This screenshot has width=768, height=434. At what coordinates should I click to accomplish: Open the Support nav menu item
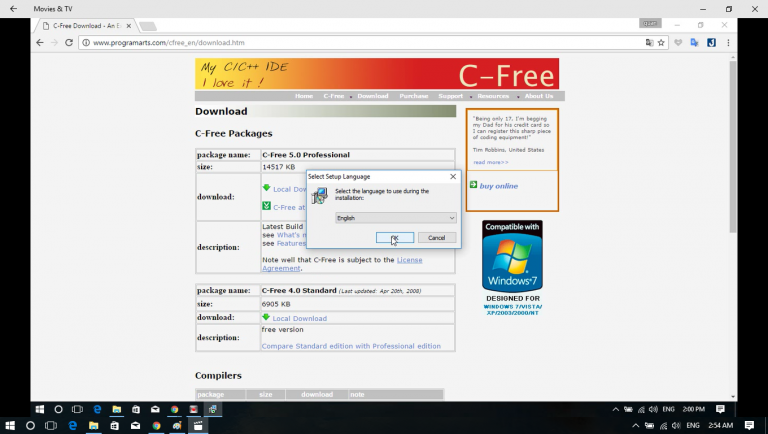coord(451,96)
